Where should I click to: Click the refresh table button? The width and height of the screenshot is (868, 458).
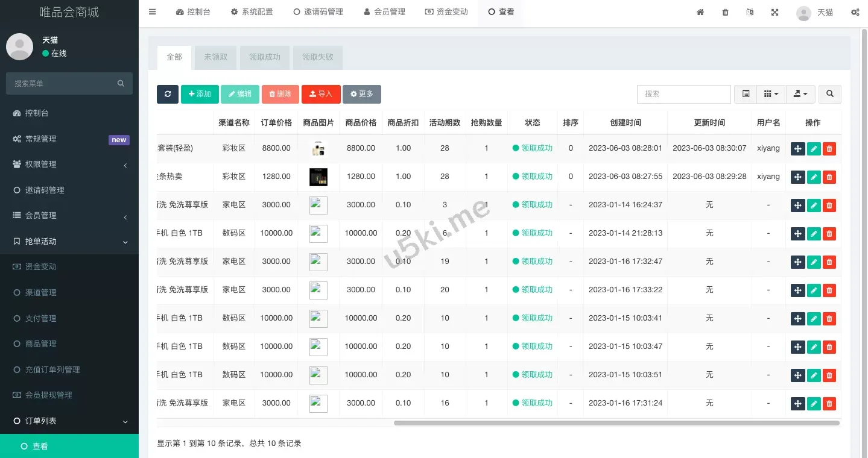click(x=167, y=94)
